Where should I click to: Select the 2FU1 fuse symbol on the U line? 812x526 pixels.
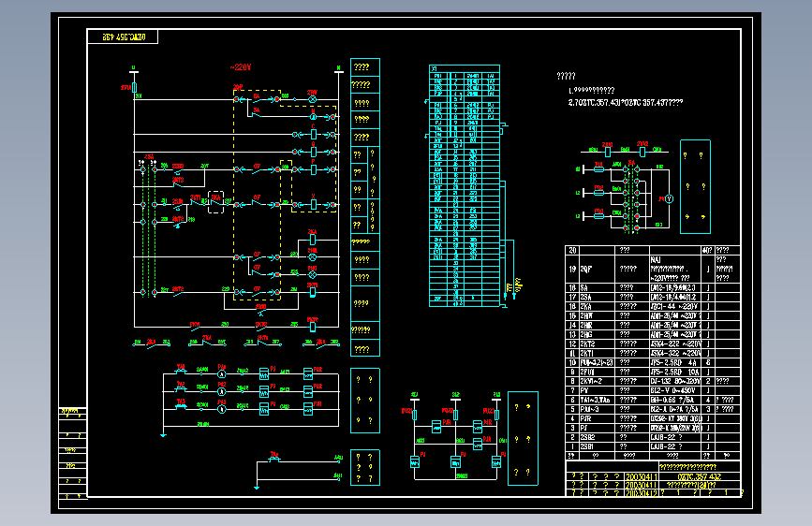[x=134, y=87]
